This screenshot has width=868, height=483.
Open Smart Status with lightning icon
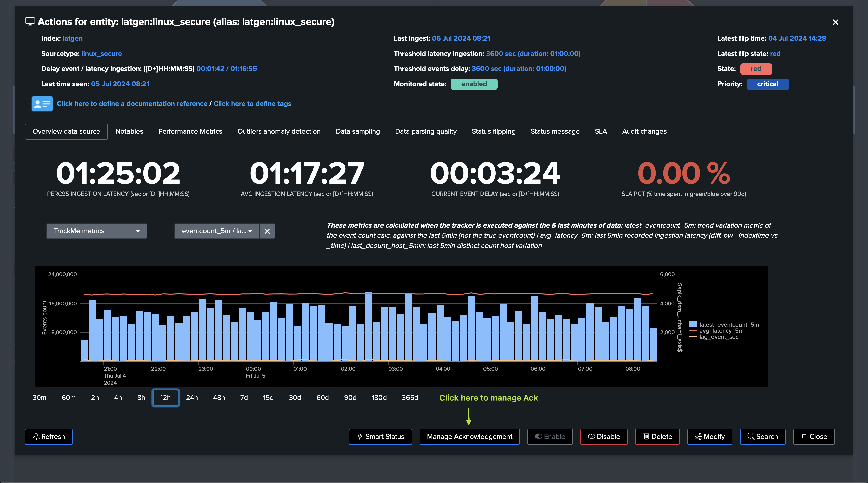tap(380, 437)
